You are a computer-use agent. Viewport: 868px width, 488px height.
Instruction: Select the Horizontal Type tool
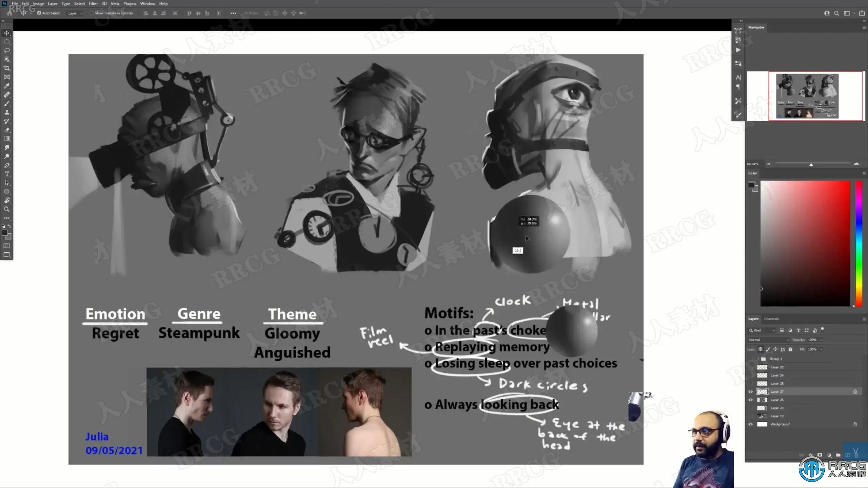tap(6, 174)
